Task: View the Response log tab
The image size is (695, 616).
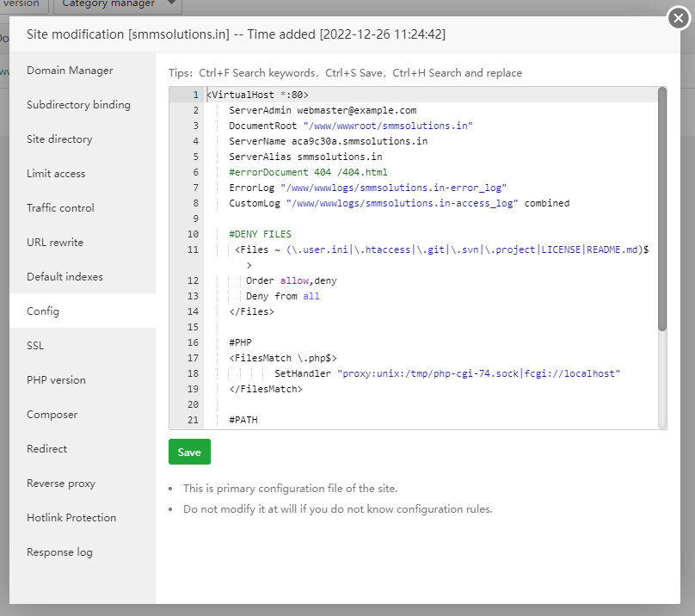Action: 59,552
